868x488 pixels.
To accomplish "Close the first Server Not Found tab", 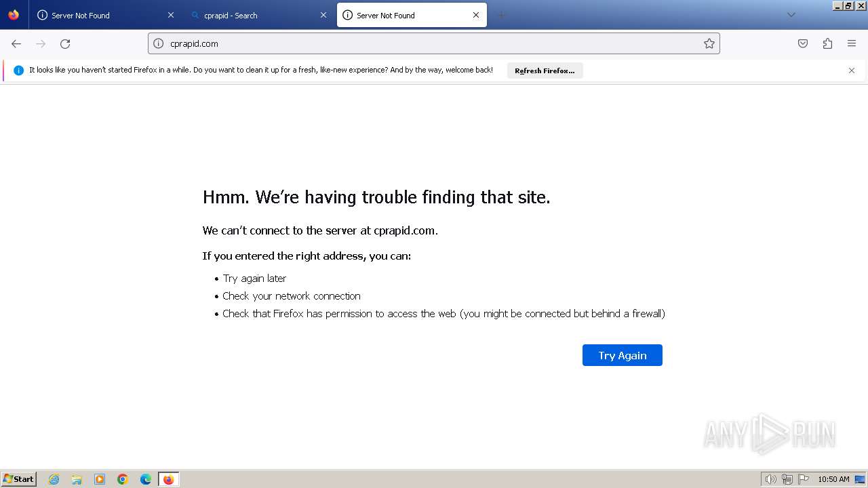I will pos(171,15).
